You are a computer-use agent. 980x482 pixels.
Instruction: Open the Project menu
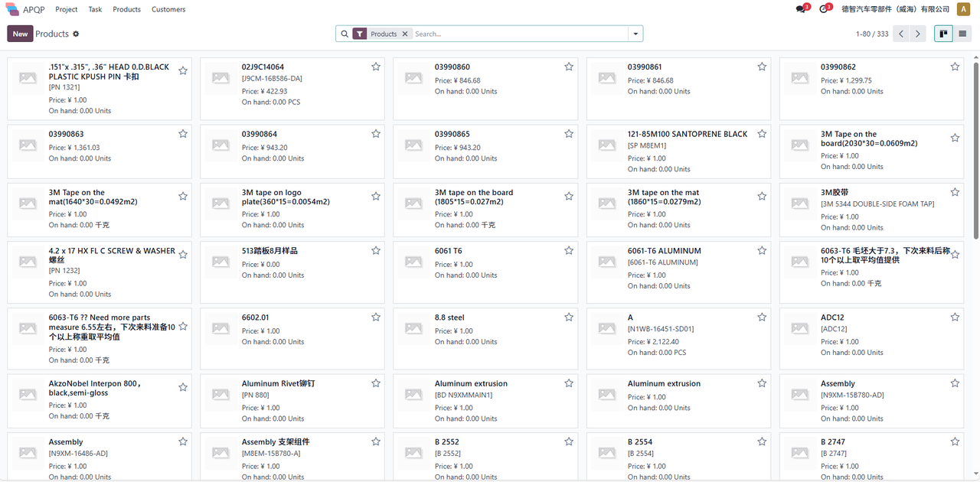click(66, 9)
